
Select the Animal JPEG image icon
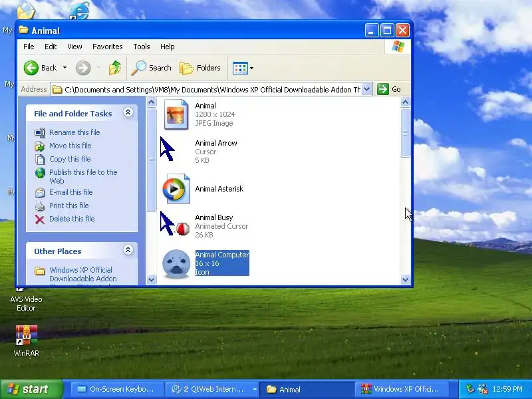[x=176, y=114]
